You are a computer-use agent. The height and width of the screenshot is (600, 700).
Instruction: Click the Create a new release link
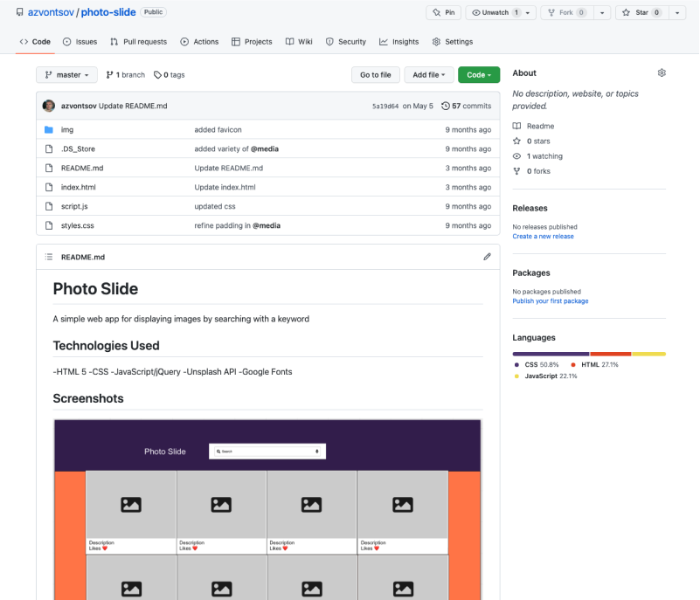click(543, 237)
